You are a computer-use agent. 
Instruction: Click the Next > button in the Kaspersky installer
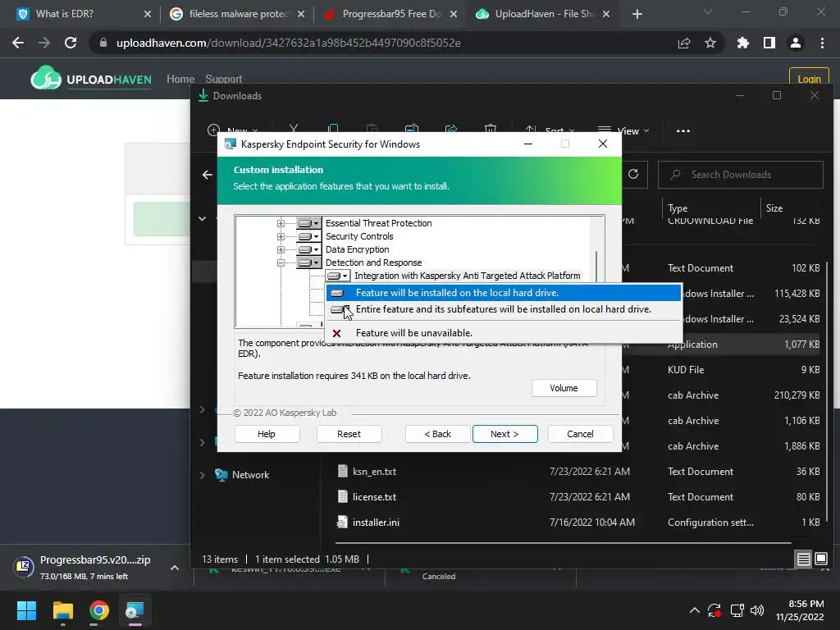(x=504, y=434)
